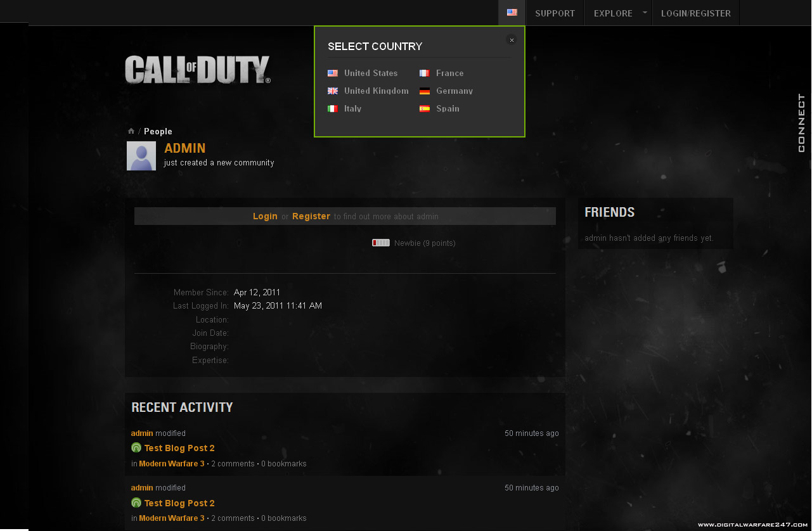812x531 pixels.
Task: Select Spain's flag icon
Action: [424, 108]
